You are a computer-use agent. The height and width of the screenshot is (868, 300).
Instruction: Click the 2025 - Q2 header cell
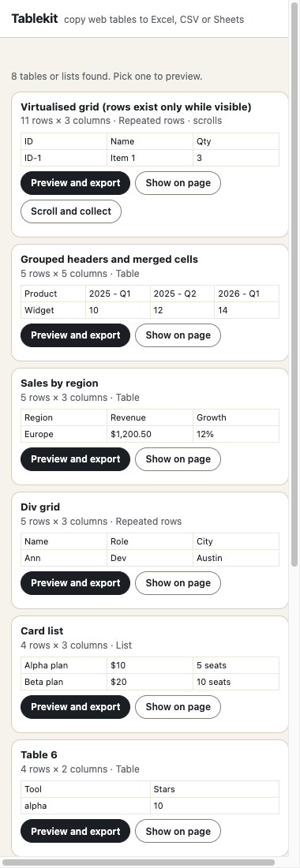[182, 294]
